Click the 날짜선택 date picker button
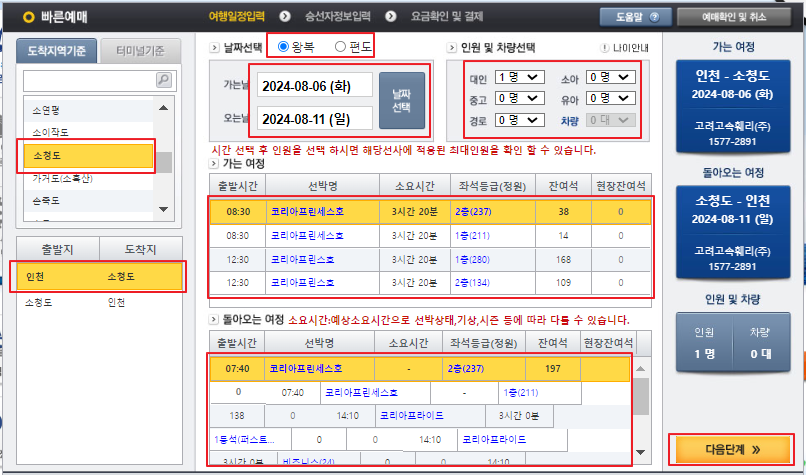The height and width of the screenshot is (475, 806). [402, 101]
